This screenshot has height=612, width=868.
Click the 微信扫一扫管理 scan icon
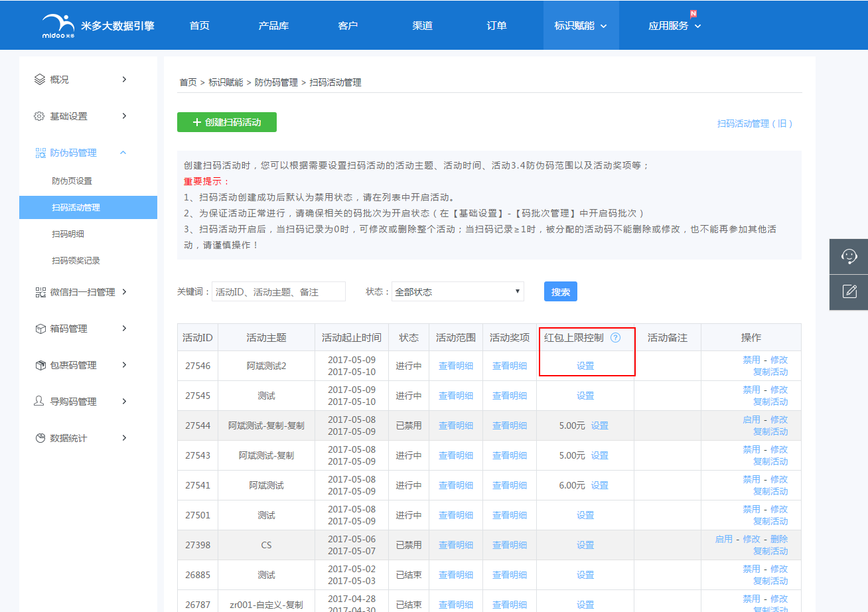pos(40,292)
